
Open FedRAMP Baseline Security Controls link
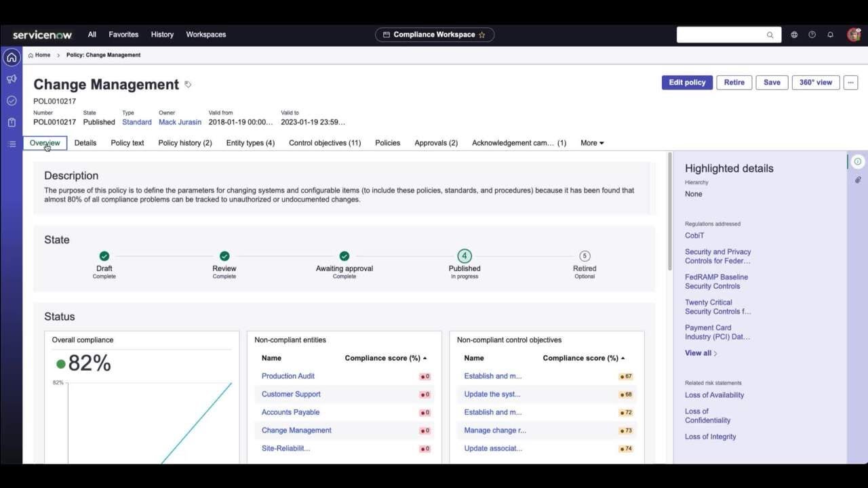[716, 281]
